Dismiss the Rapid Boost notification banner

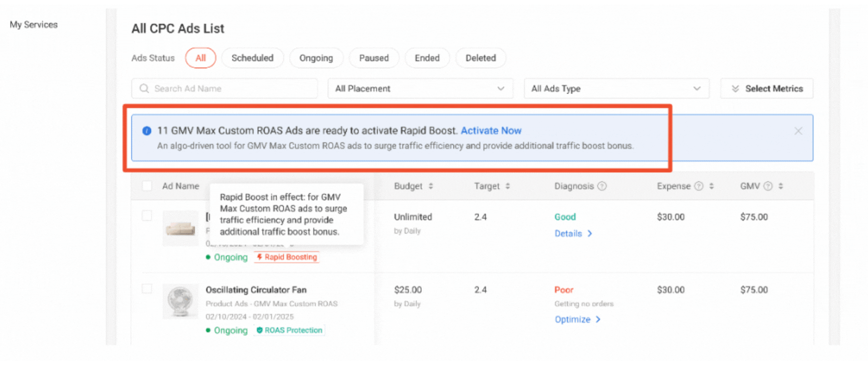tap(798, 131)
